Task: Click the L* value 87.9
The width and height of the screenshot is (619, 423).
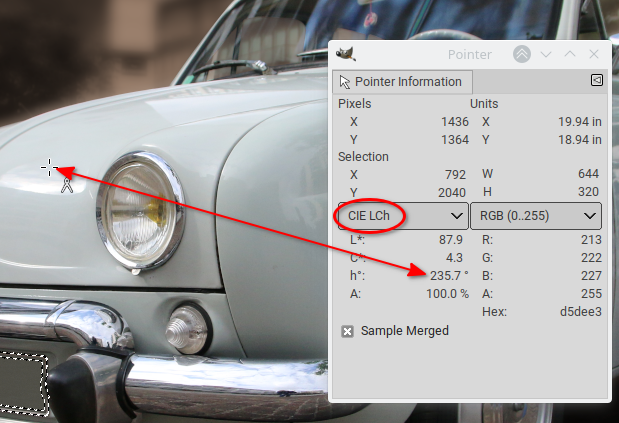Action: (451, 240)
